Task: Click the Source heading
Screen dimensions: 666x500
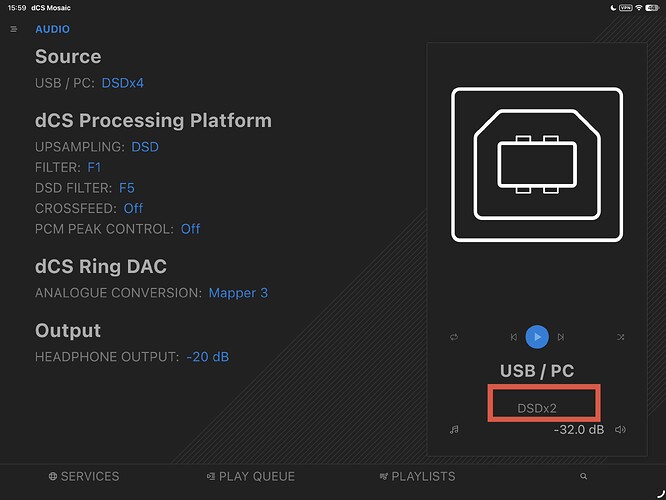Action: [x=68, y=56]
